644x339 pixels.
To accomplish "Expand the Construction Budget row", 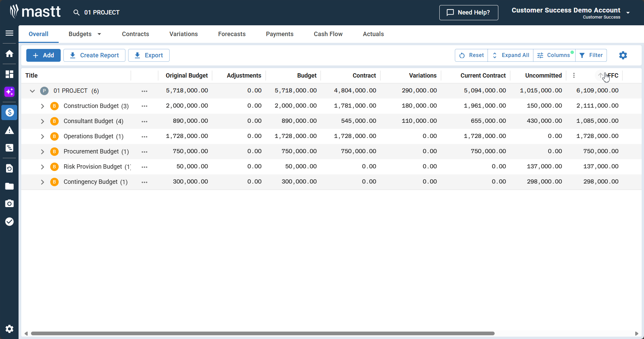I will pyautogui.click(x=42, y=106).
